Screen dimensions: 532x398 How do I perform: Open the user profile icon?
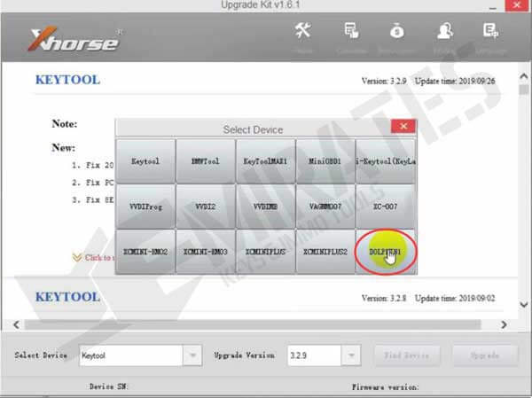(444, 33)
